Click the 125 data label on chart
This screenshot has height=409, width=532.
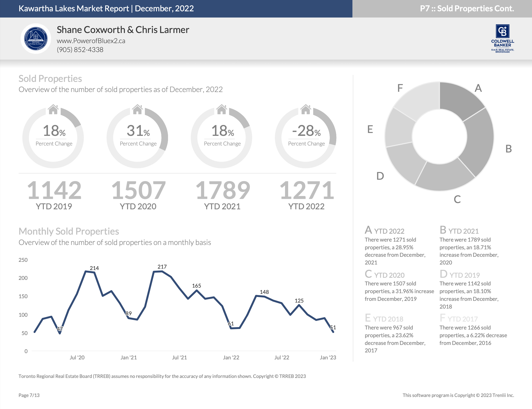299,301
